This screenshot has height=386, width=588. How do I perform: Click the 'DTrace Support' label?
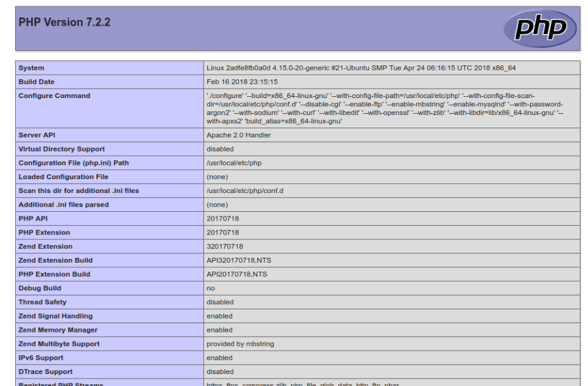tap(45, 372)
